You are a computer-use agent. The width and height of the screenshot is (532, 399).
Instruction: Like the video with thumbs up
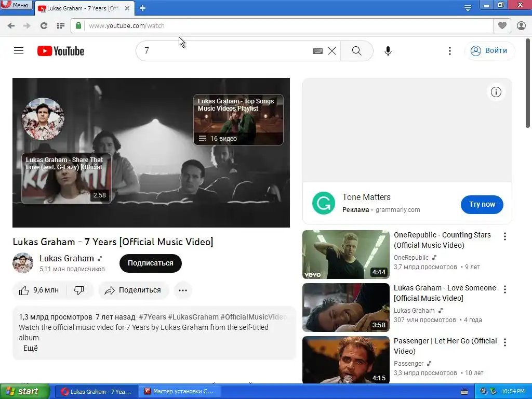coord(39,290)
